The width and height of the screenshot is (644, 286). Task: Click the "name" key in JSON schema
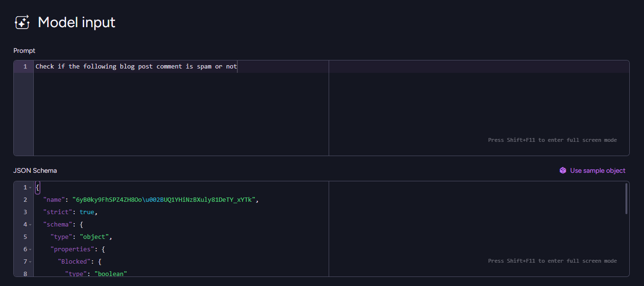[x=54, y=200]
